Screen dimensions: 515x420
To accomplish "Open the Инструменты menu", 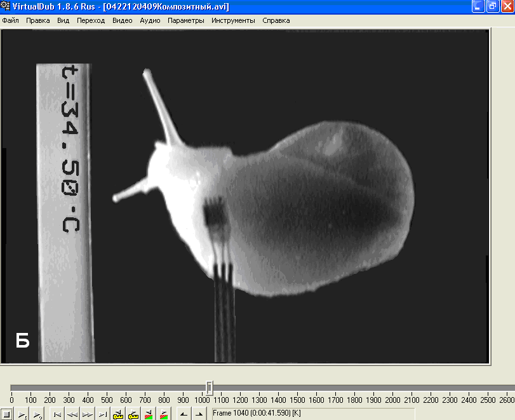I will (233, 20).
